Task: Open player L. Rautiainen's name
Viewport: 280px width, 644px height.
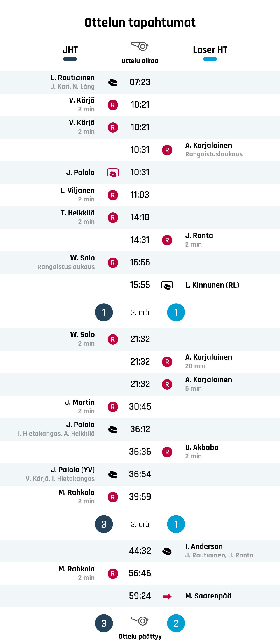Action: [x=73, y=78]
